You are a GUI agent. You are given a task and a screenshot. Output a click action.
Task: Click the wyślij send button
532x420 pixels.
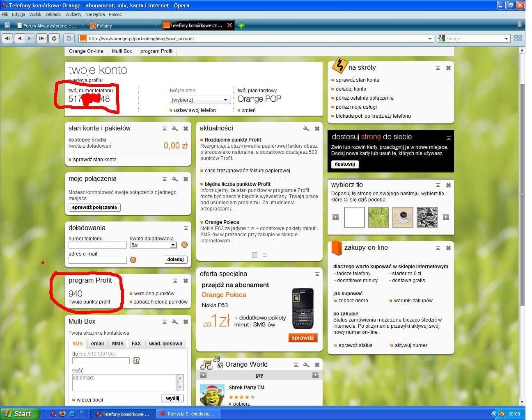click(x=172, y=398)
